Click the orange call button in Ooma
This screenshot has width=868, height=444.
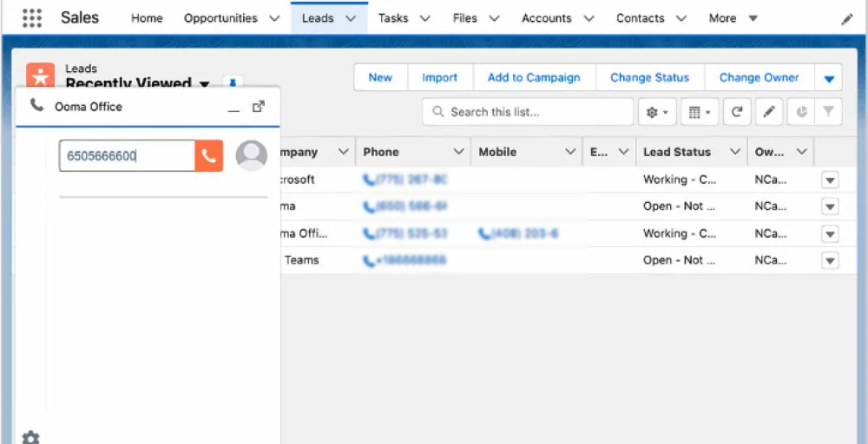click(208, 156)
